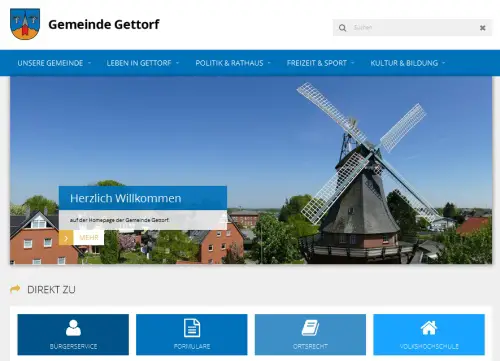Open the Kultur & Bildung menu
Image resolution: width=500 pixels, height=361 pixels.
pyautogui.click(x=404, y=63)
